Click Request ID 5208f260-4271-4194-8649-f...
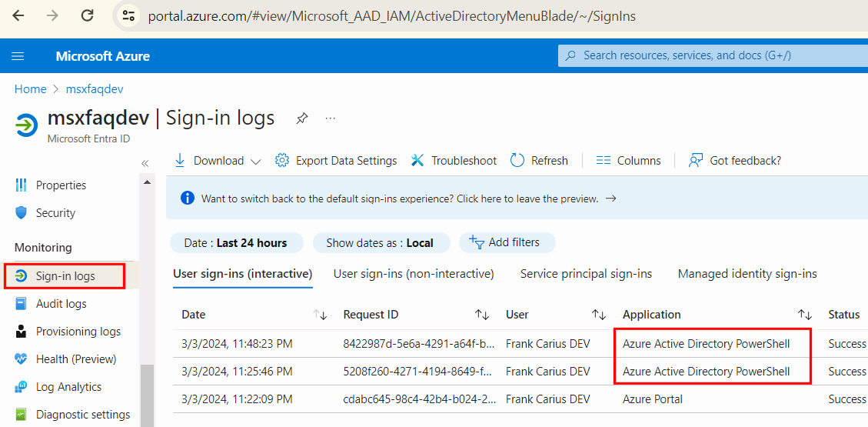Viewport: 868px width, 427px height. (x=417, y=371)
